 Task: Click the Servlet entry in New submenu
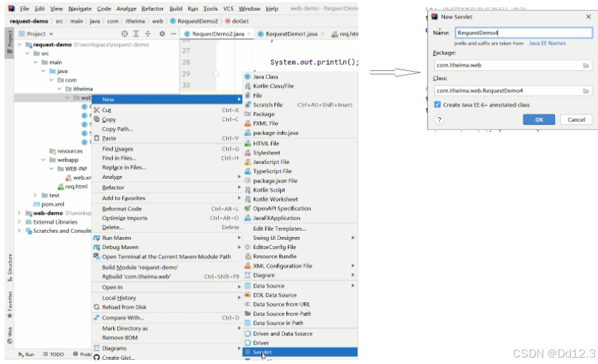[300, 352]
